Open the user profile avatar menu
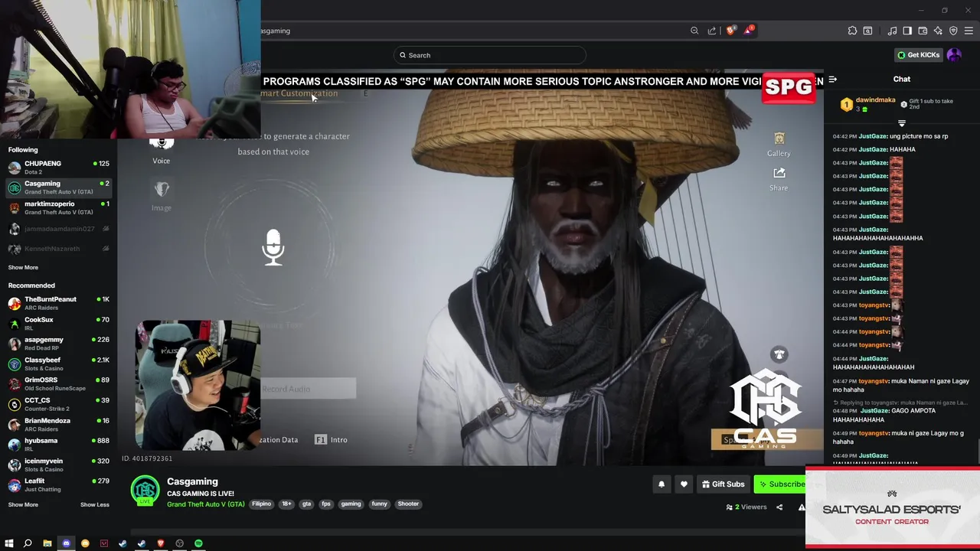980x551 pixels. coord(954,55)
